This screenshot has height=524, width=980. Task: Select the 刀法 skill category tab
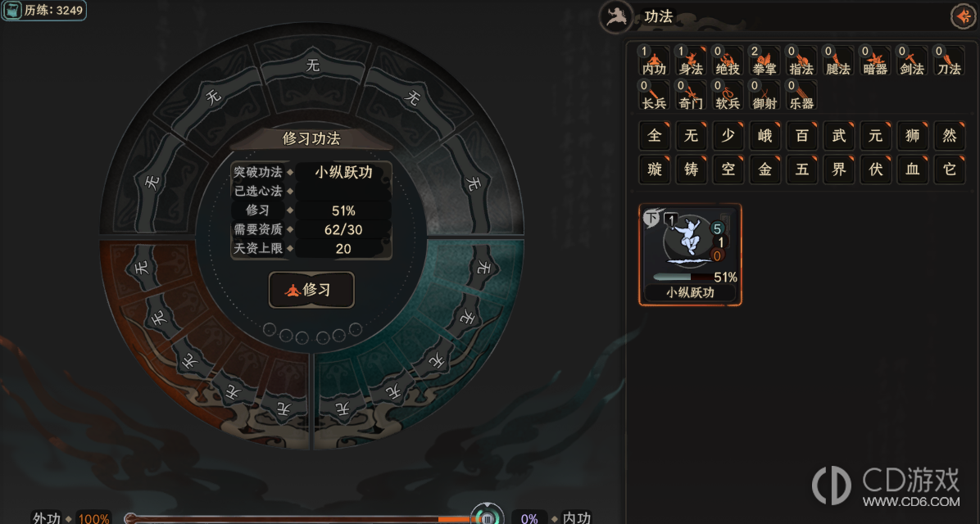click(949, 61)
